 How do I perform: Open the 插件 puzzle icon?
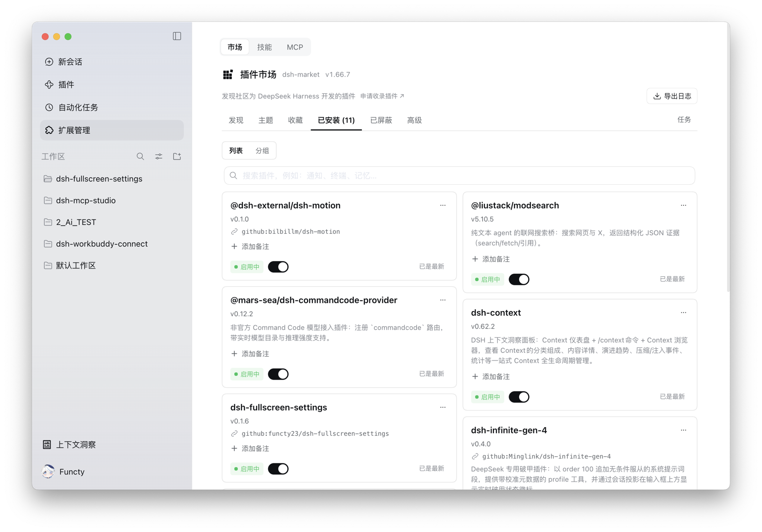pos(49,85)
